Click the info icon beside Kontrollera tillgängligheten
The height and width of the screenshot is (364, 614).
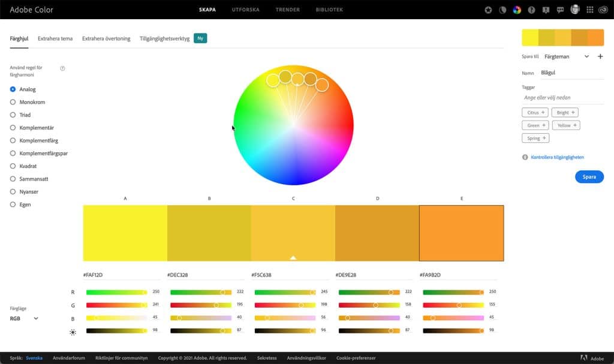pos(525,157)
